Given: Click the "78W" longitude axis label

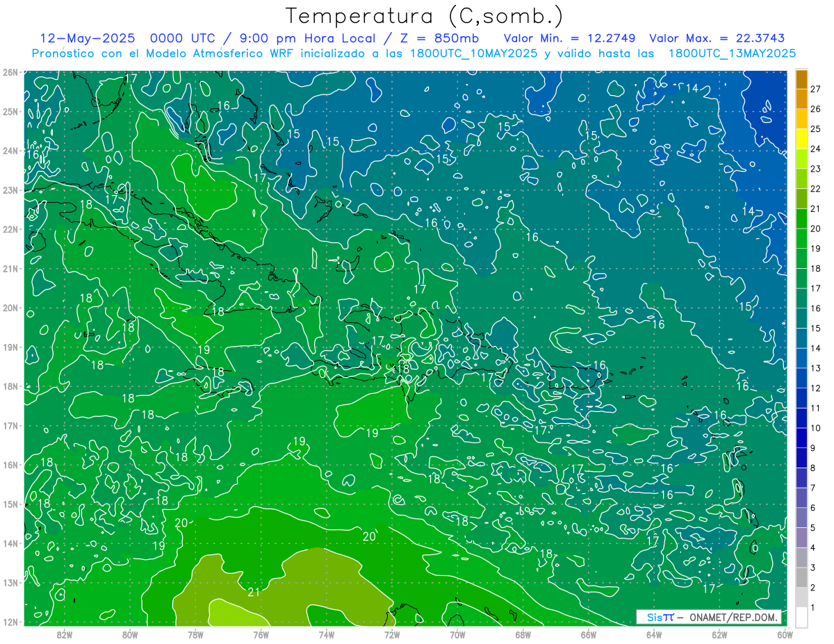Looking at the screenshot, I should [x=195, y=634].
